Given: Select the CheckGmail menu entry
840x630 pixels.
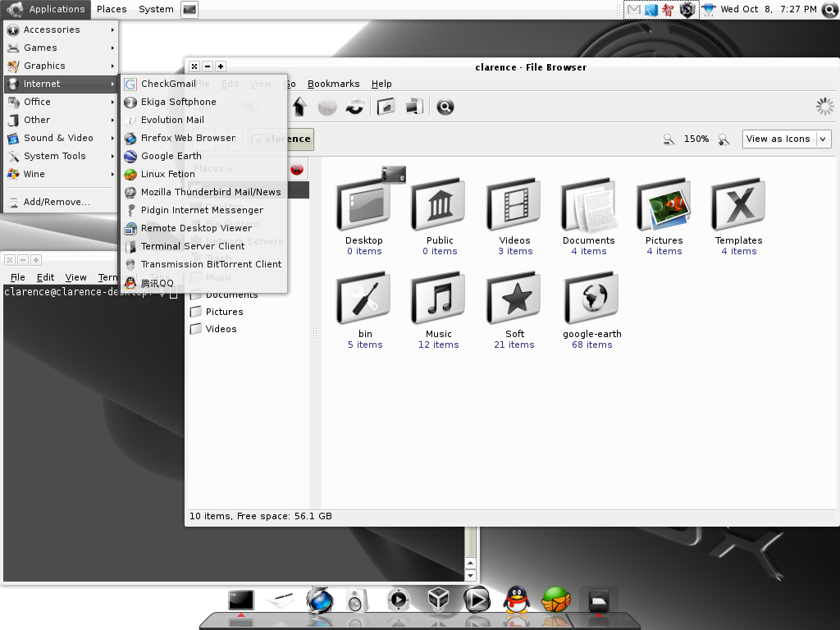Looking at the screenshot, I should click(x=203, y=84).
